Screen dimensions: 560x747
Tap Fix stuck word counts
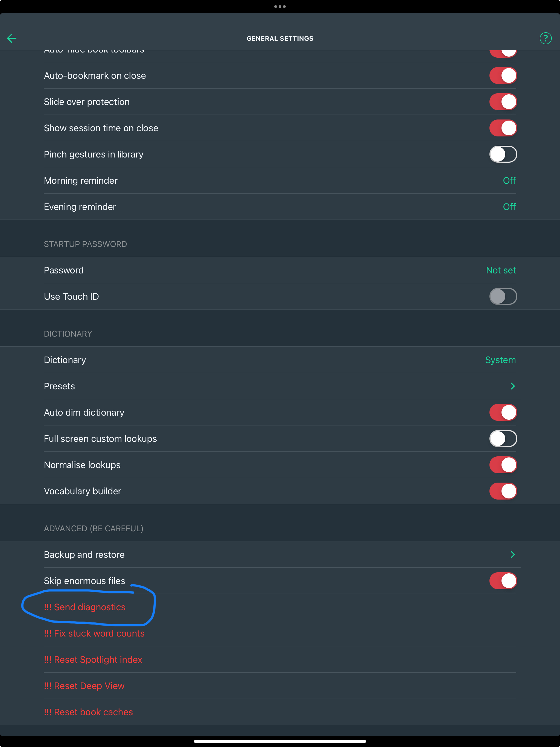pyautogui.click(x=94, y=634)
